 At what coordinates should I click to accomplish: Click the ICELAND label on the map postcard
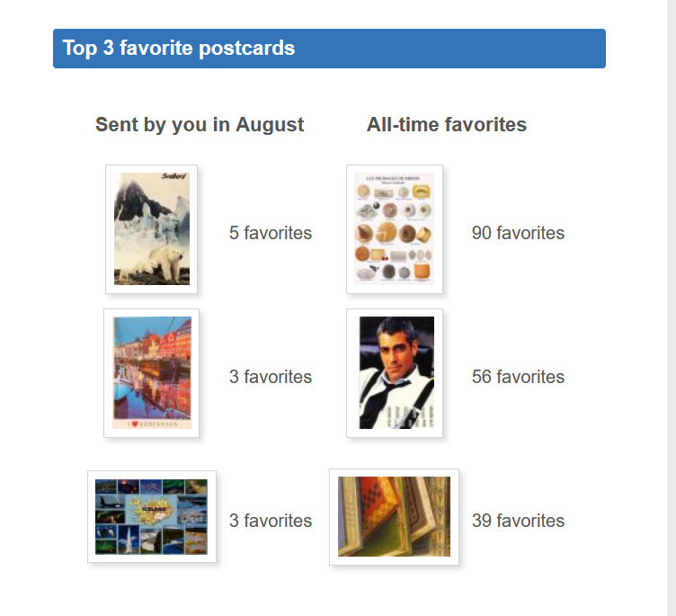pos(154,509)
